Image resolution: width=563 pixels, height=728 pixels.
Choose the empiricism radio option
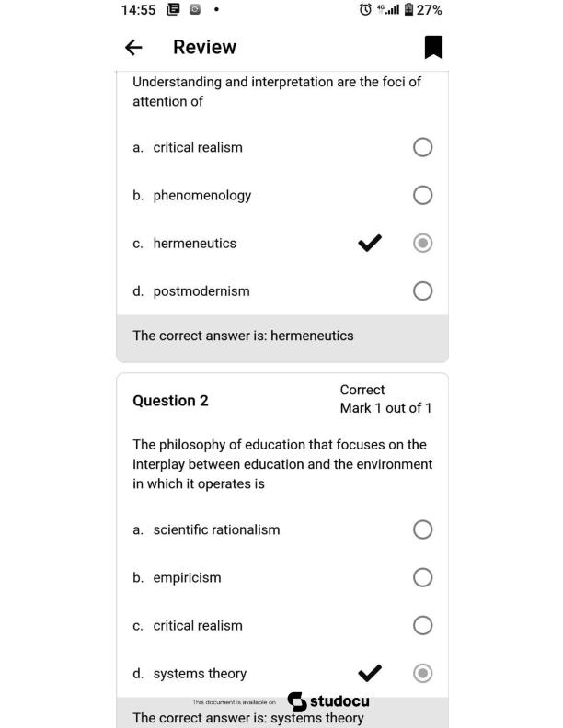pyautogui.click(x=423, y=577)
